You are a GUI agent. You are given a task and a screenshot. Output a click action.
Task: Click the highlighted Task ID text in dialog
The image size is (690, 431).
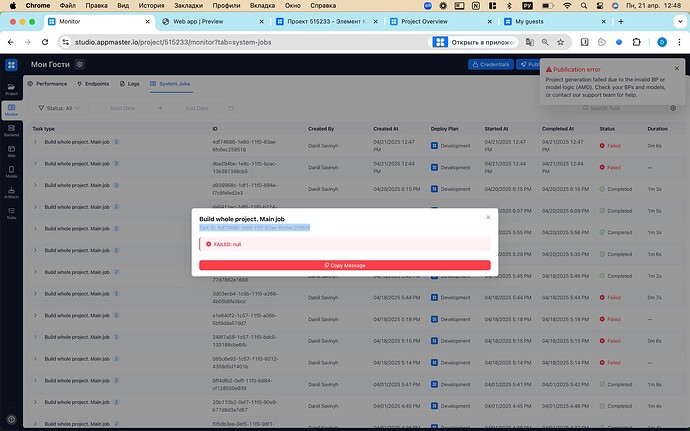[255, 227]
